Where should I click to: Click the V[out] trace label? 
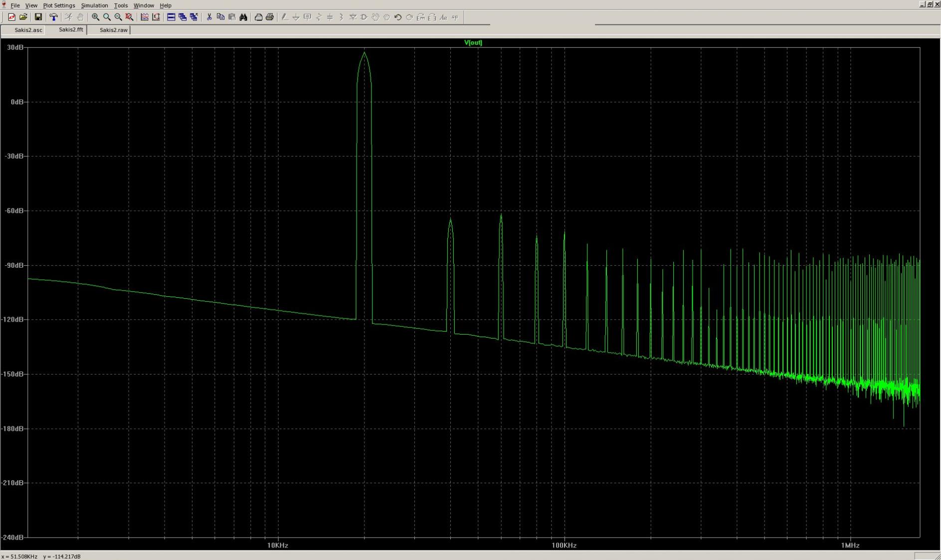[473, 42]
